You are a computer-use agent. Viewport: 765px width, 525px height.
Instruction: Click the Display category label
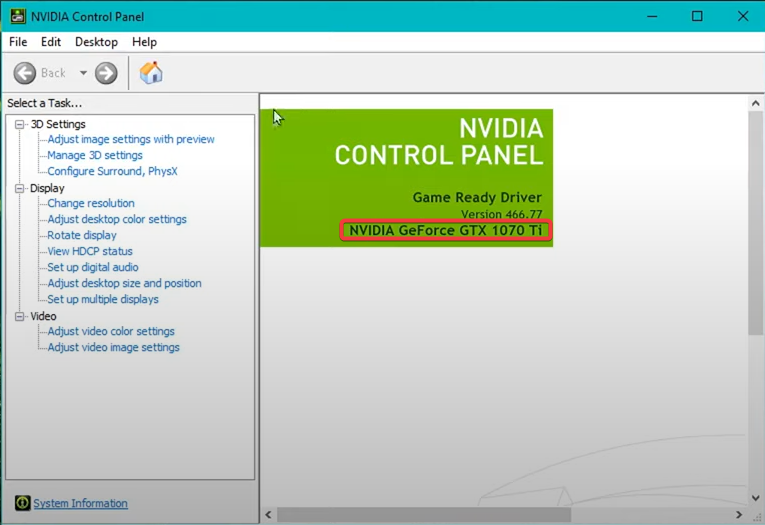coord(47,188)
